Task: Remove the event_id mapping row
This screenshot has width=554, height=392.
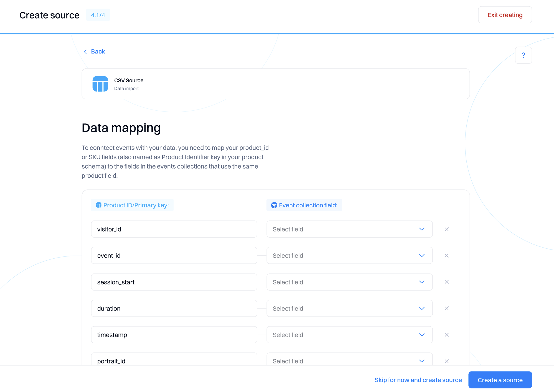Action: [x=446, y=256]
